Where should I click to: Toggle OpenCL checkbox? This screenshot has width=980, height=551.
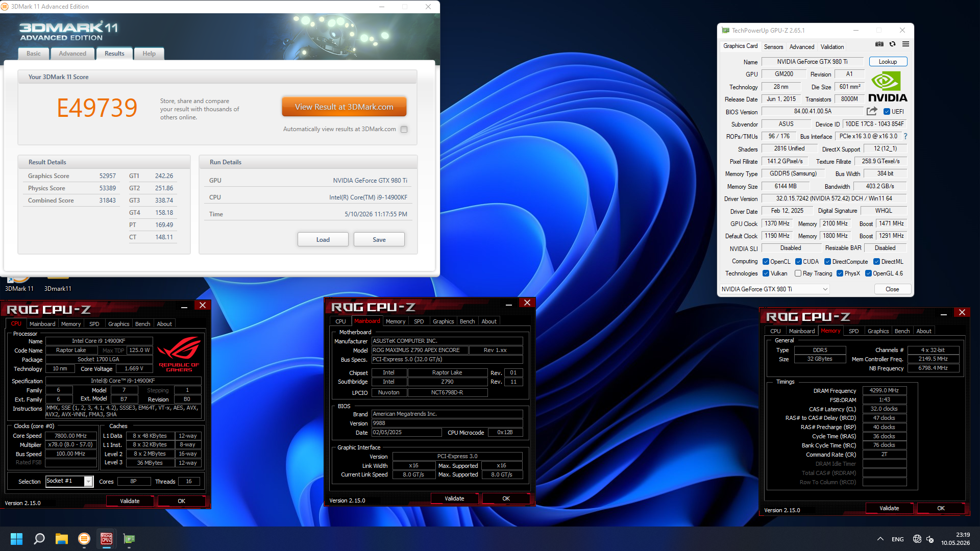point(766,262)
